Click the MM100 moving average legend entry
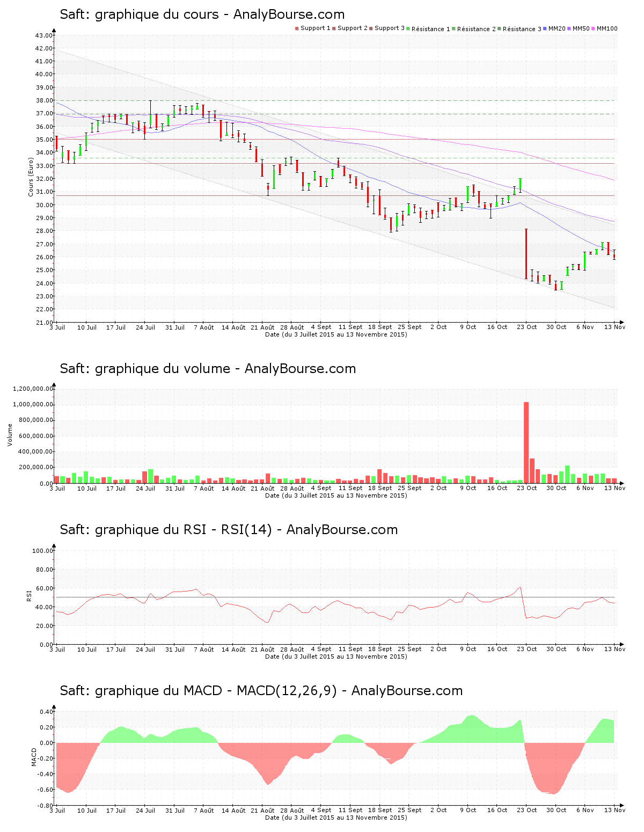 [x=605, y=28]
